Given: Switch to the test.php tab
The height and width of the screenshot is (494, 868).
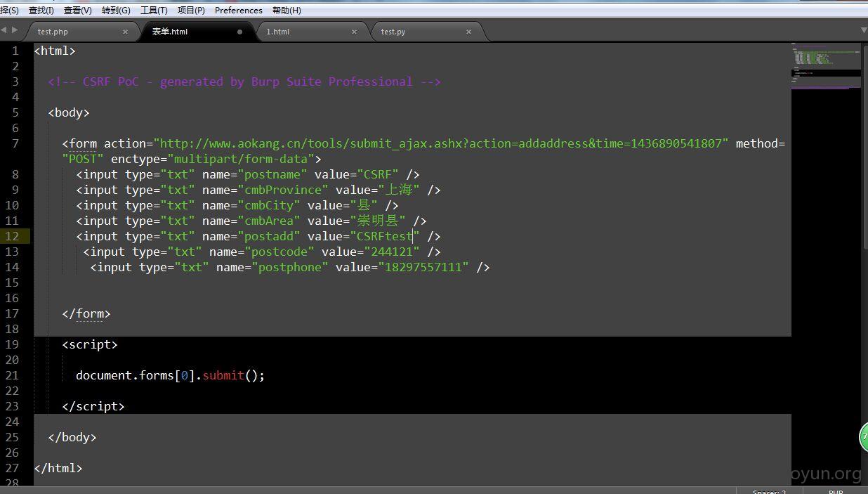Looking at the screenshot, I should pos(53,32).
